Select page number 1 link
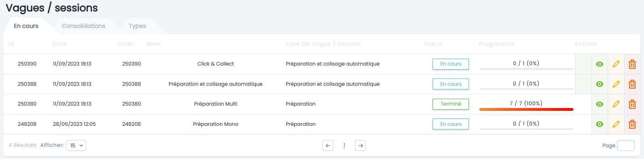 pos(344,146)
